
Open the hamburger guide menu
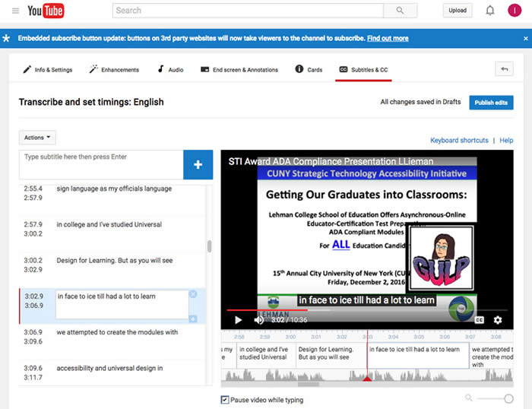pyautogui.click(x=15, y=11)
